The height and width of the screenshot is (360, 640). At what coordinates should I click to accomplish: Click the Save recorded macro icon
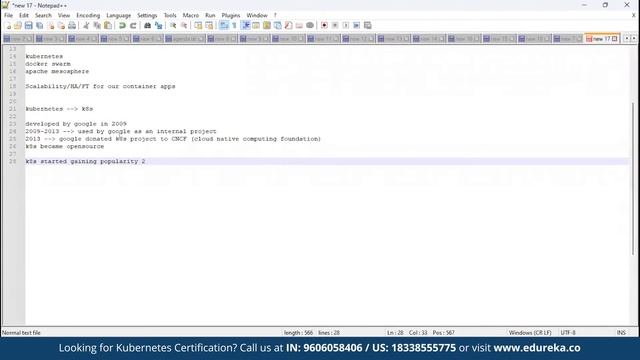pyautogui.click(x=367, y=25)
